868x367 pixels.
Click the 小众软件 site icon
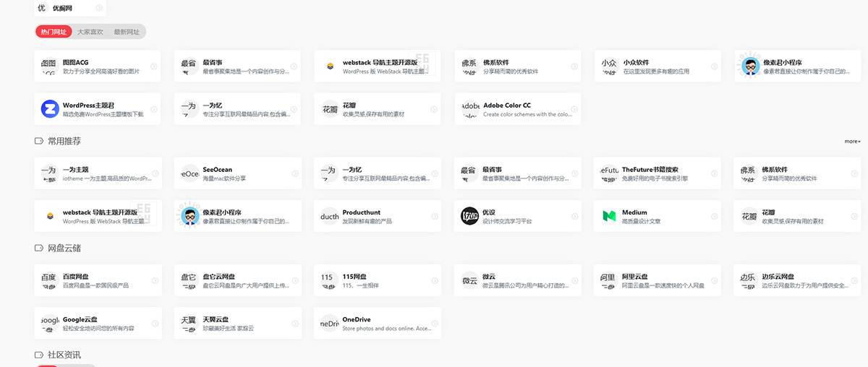609,67
